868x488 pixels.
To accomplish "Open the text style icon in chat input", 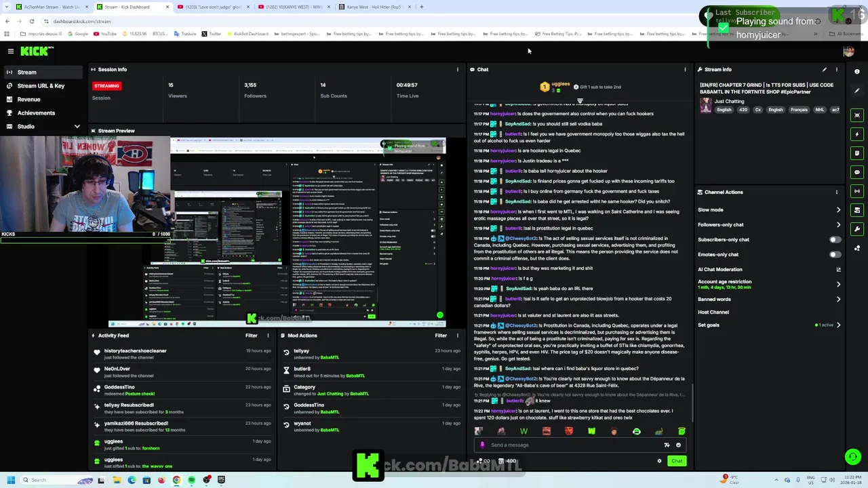I will [667, 445].
